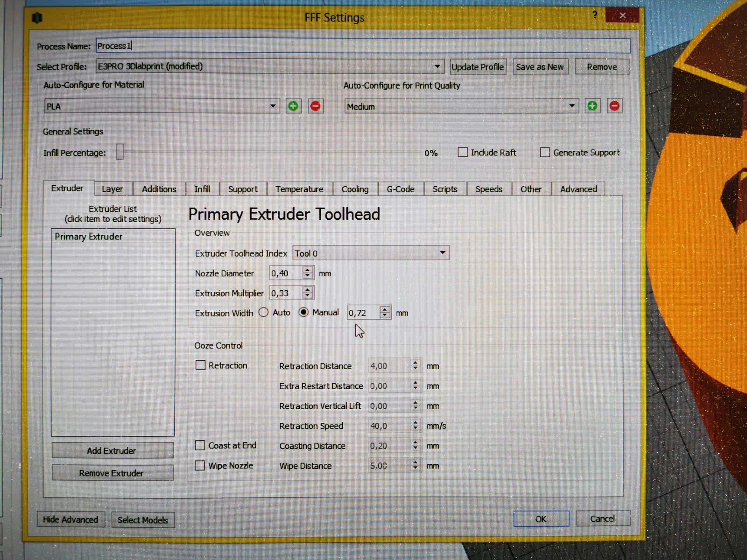Adjust the Nozzle Diameter stepper arrows
Image resolution: width=747 pixels, height=560 pixels.
(x=308, y=273)
